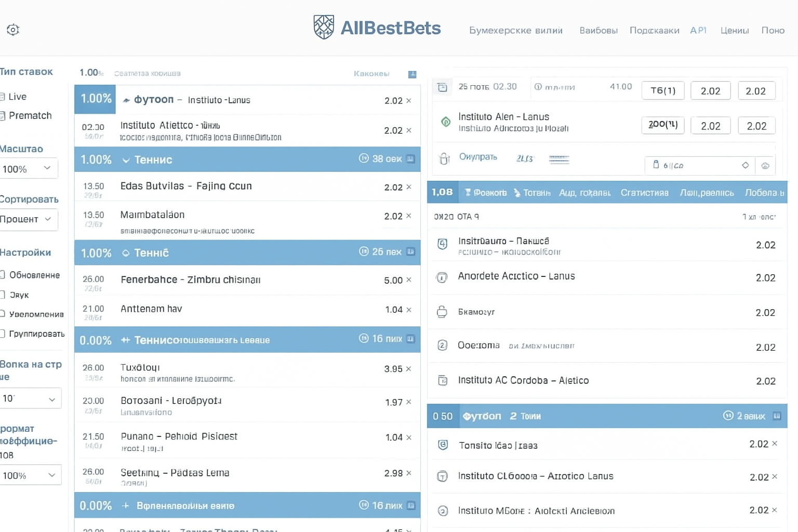
Task: Collapse the first Теннис section chevron
Action: point(126,160)
